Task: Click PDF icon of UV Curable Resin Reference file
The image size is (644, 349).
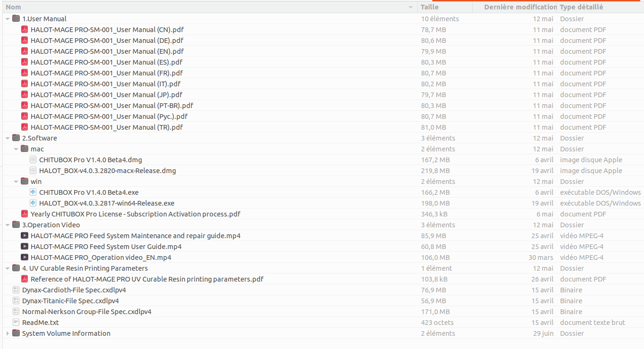Action: 25,279
